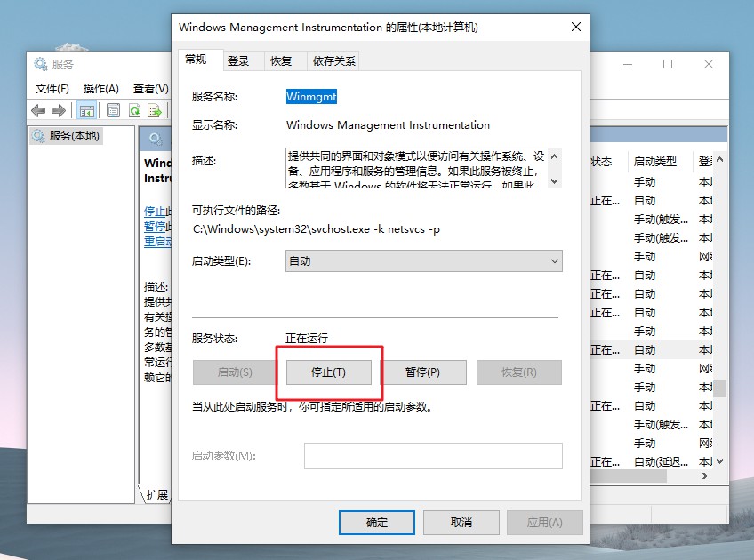Click the 自动(延迟... startup type cell
754x560 pixels.
(x=661, y=462)
